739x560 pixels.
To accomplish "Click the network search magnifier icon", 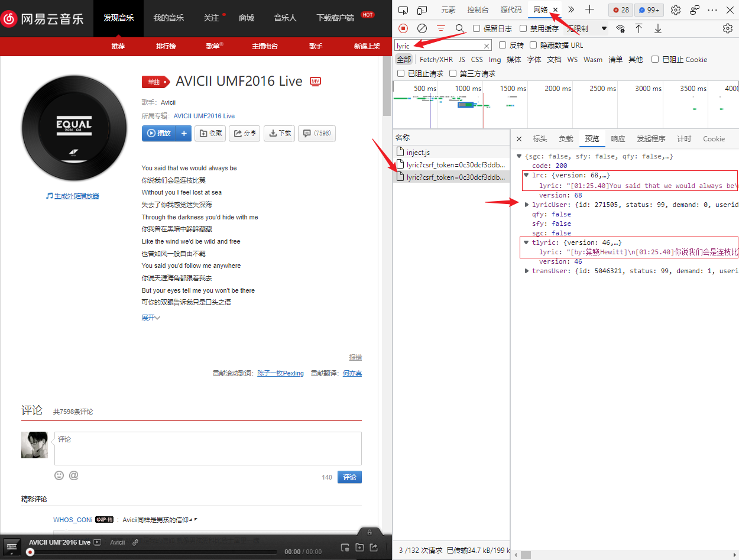I will point(460,28).
